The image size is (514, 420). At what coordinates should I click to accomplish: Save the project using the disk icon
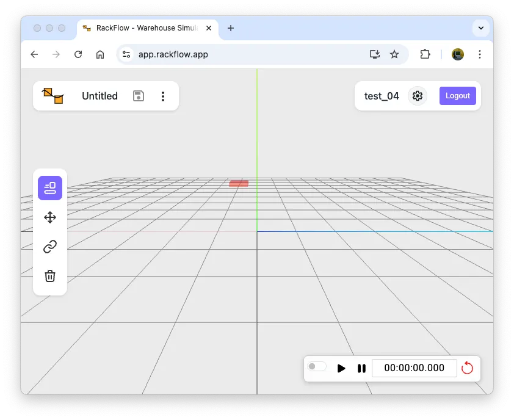coord(138,96)
